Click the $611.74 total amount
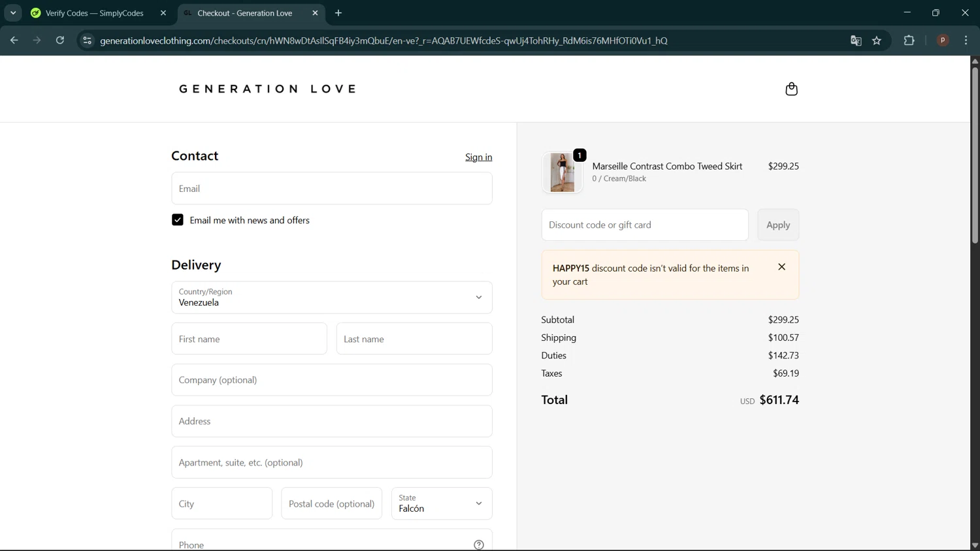This screenshot has height=551, width=980. [779, 400]
